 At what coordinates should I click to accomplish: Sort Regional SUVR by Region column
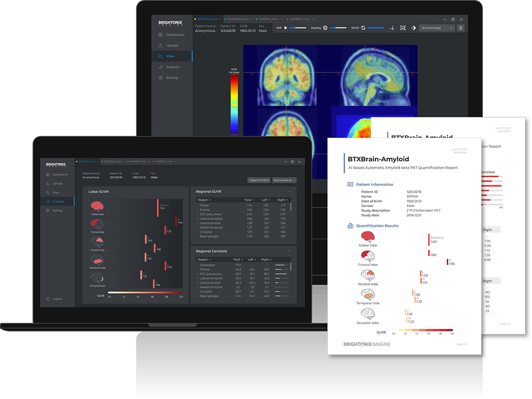coord(204,200)
